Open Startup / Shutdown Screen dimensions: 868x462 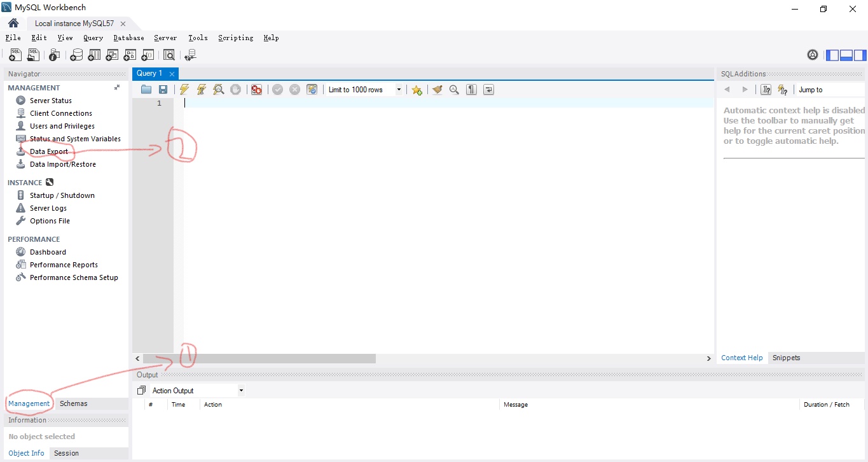point(62,195)
